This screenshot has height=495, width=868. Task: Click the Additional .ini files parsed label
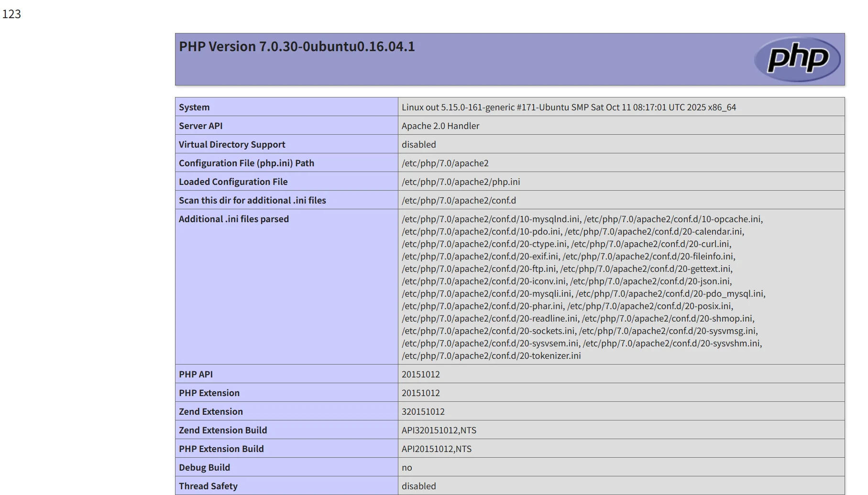[233, 219]
